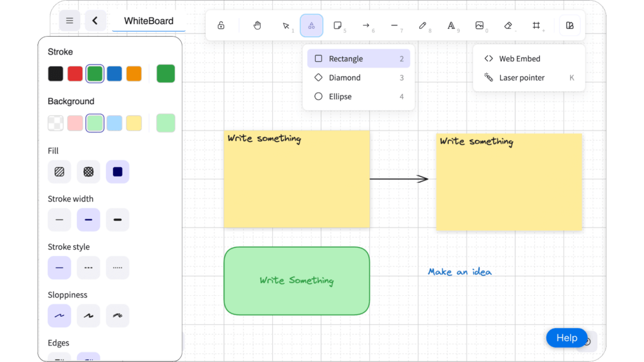Select the Sticky note tool
Viewport: 644px width, 362px height.
pyautogui.click(x=338, y=26)
